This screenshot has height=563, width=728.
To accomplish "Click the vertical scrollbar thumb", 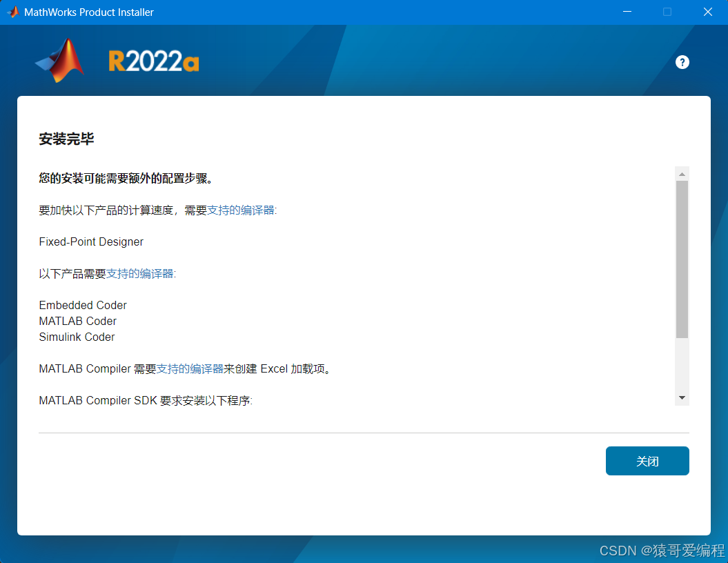I will tap(682, 259).
